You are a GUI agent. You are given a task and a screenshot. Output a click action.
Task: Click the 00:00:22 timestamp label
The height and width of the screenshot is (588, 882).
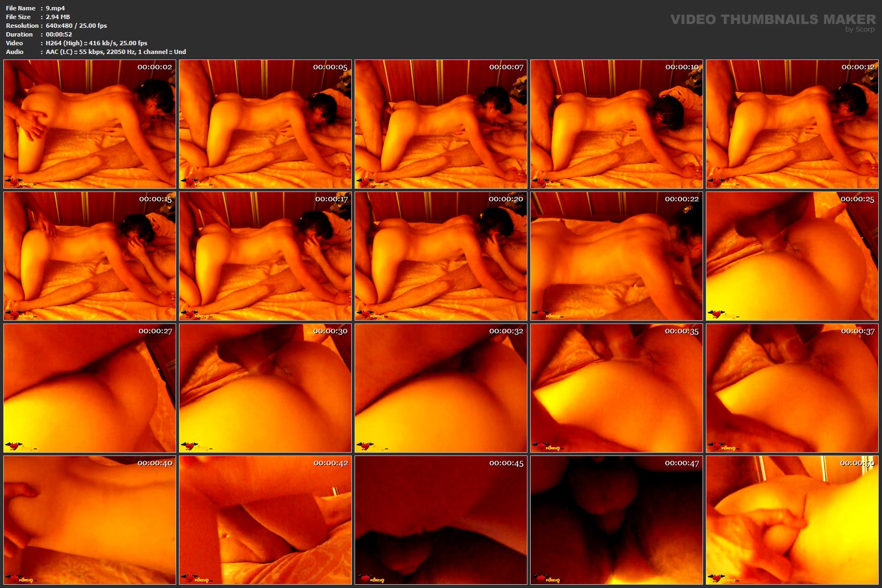[x=681, y=199]
